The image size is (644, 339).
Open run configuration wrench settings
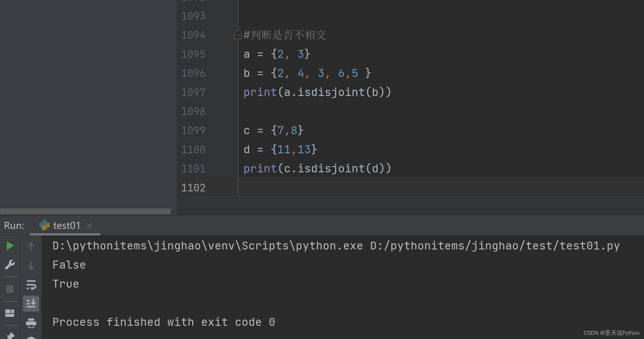(10, 265)
